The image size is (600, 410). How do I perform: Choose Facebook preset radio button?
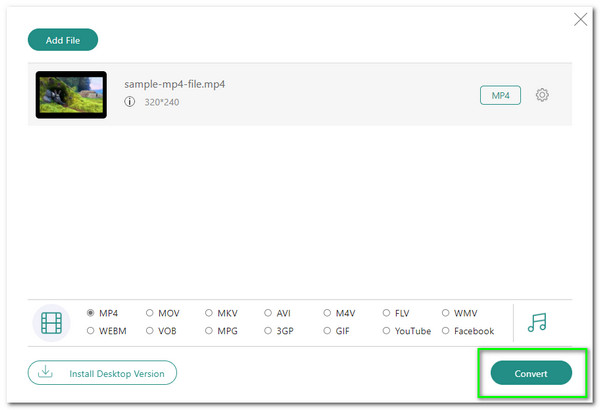[445, 330]
